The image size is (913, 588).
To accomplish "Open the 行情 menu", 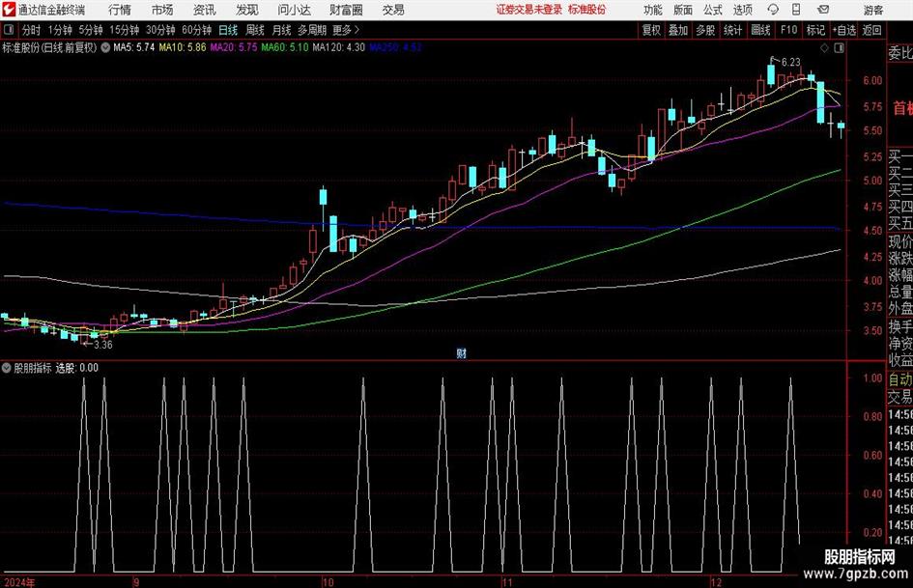I will tap(120, 10).
